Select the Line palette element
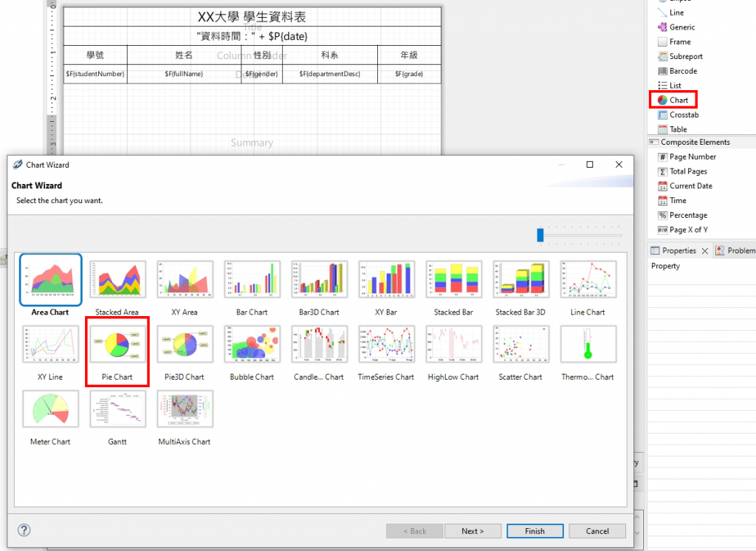Image resolution: width=756 pixels, height=551 pixels. (x=671, y=13)
